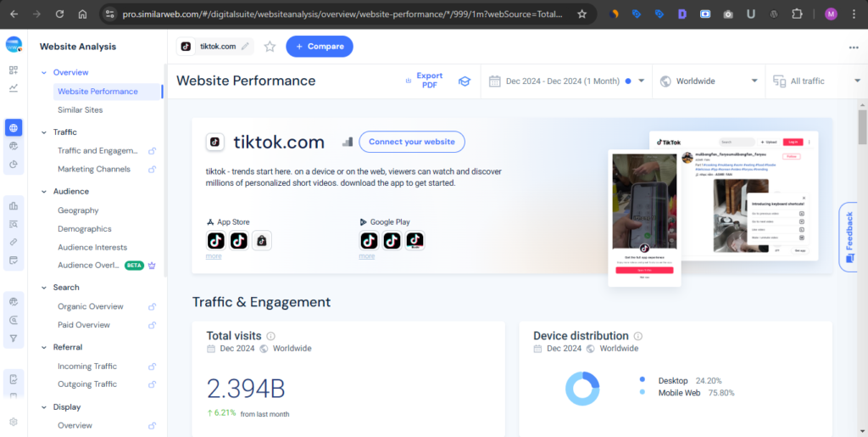Screen dimensions: 868x437
Task: Open the All traffic source dropdown
Action: pyautogui.click(x=816, y=81)
